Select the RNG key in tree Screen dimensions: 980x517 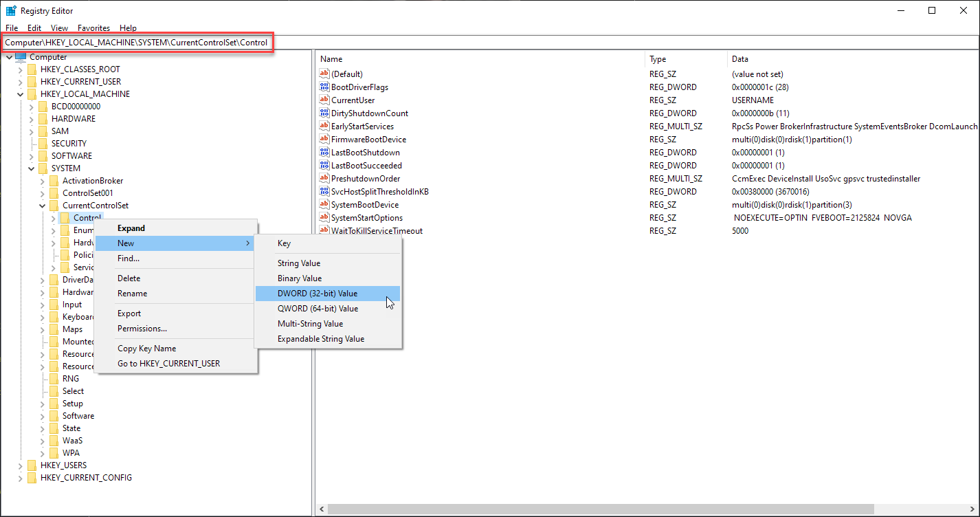coord(71,379)
